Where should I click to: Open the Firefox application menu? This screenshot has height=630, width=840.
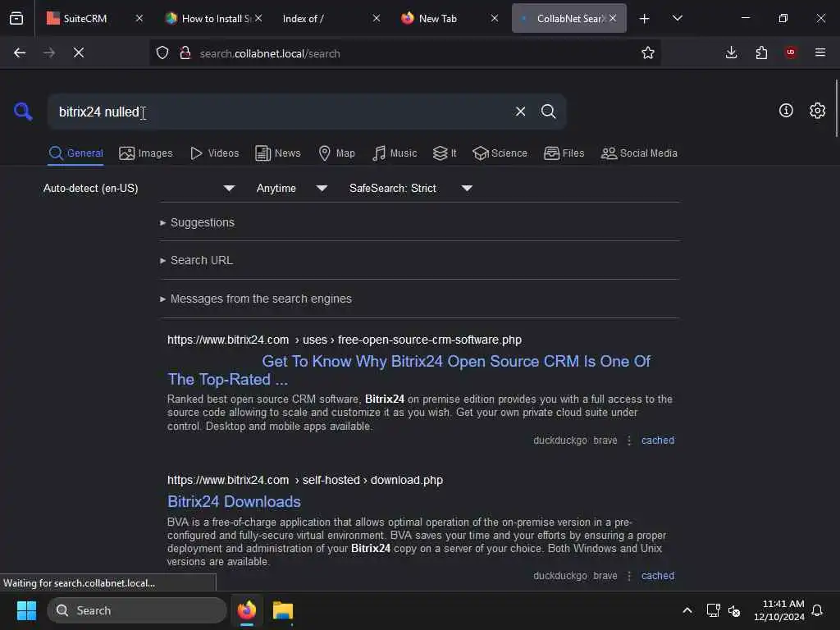coord(820,52)
